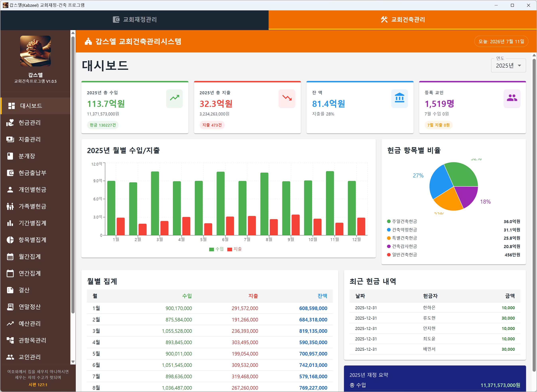Go to the 기간별집계 sidebar item
The width and height of the screenshot is (537, 392).
[x=36, y=223]
